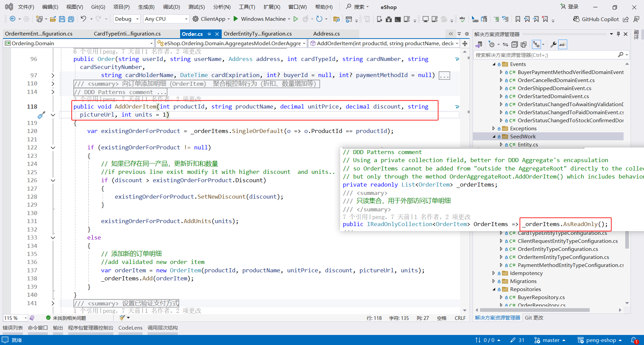
Task: Open the 错误列表 panel tab
Action: 13,328
